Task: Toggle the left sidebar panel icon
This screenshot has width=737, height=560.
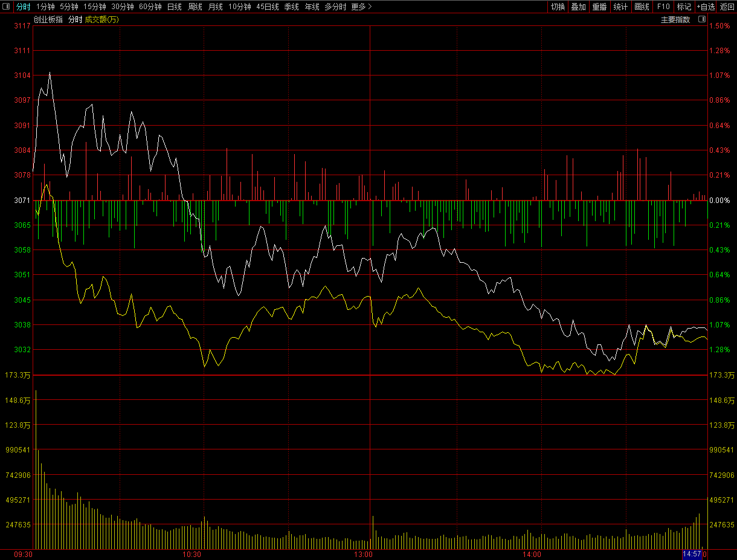Action: [x=7, y=7]
